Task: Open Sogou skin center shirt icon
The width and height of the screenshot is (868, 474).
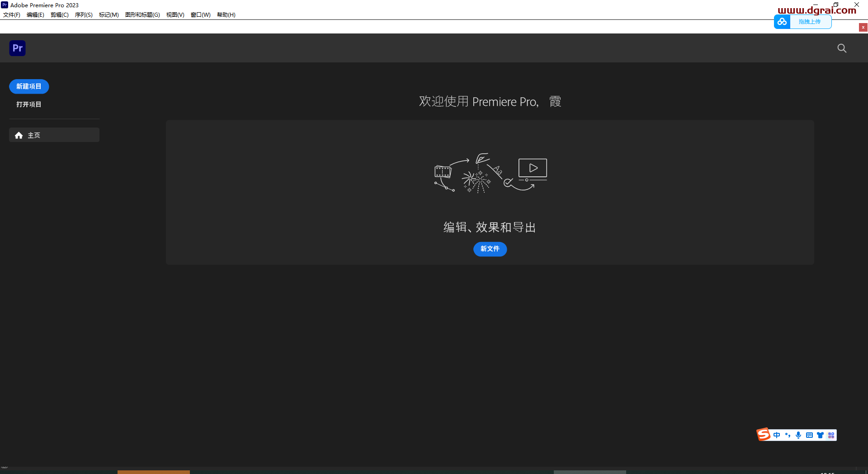Action: [821, 435]
